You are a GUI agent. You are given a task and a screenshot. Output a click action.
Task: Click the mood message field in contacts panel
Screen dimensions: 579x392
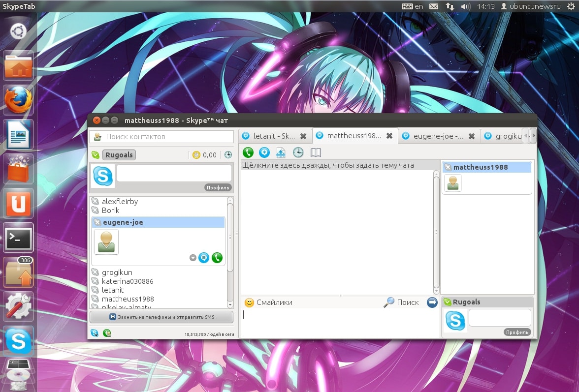pyautogui.click(x=174, y=173)
